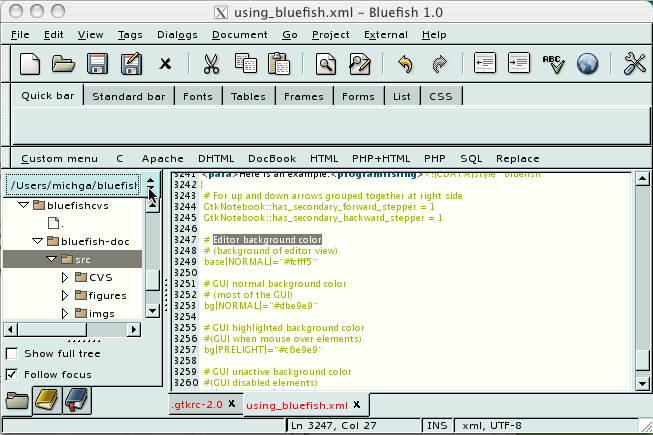
Task: Open the External menu
Action: [386, 35]
